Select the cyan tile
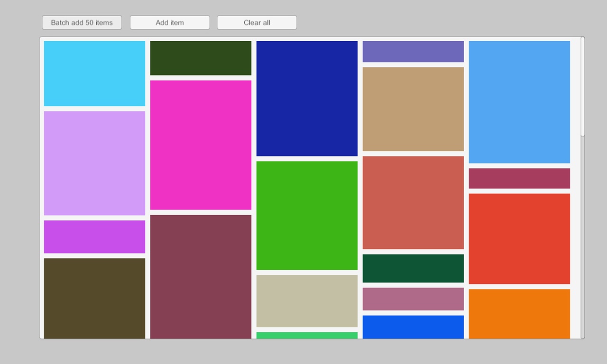607x364 pixels. click(94, 73)
